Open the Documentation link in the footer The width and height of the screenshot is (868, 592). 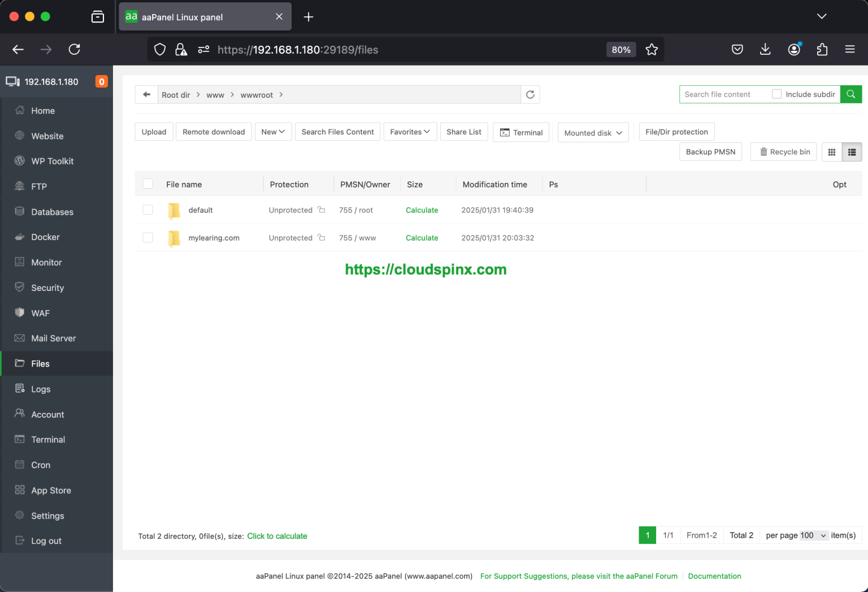click(714, 576)
